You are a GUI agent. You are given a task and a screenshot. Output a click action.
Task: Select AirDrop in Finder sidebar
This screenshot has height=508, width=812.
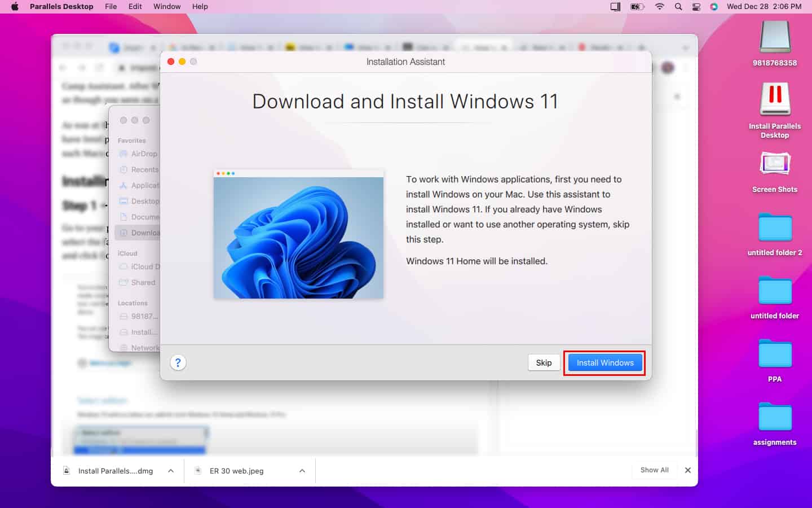pyautogui.click(x=139, y=154)
